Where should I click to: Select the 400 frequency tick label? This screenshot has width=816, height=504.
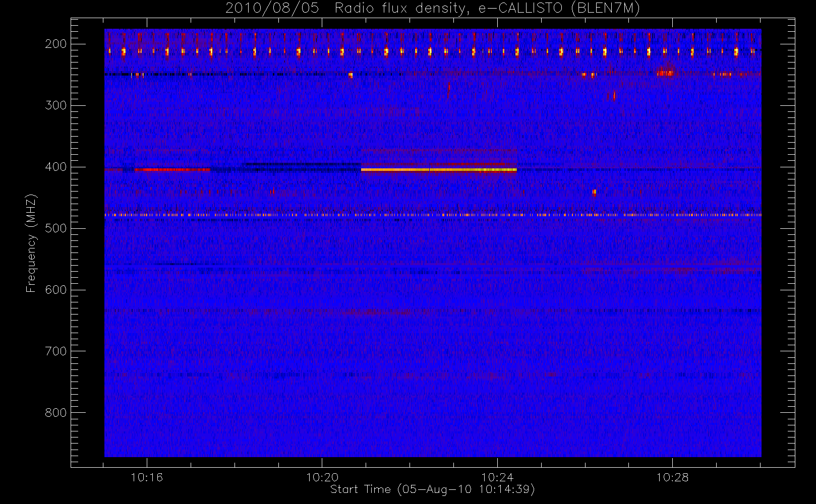click(56, 167)
